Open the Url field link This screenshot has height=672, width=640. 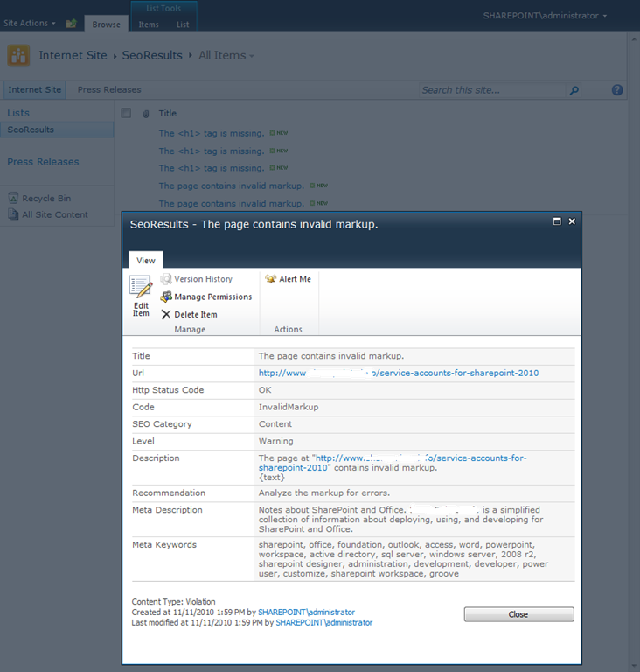(399, 373)
